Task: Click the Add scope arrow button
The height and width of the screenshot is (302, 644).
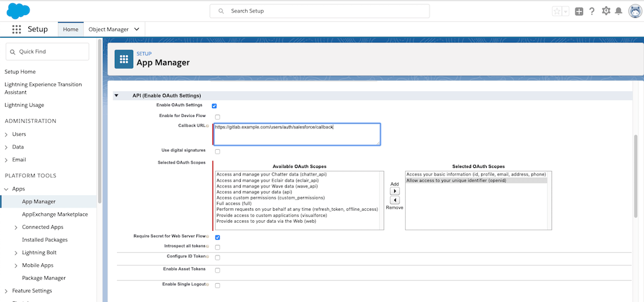Action: pyautogui.click(x=395, y=191)
